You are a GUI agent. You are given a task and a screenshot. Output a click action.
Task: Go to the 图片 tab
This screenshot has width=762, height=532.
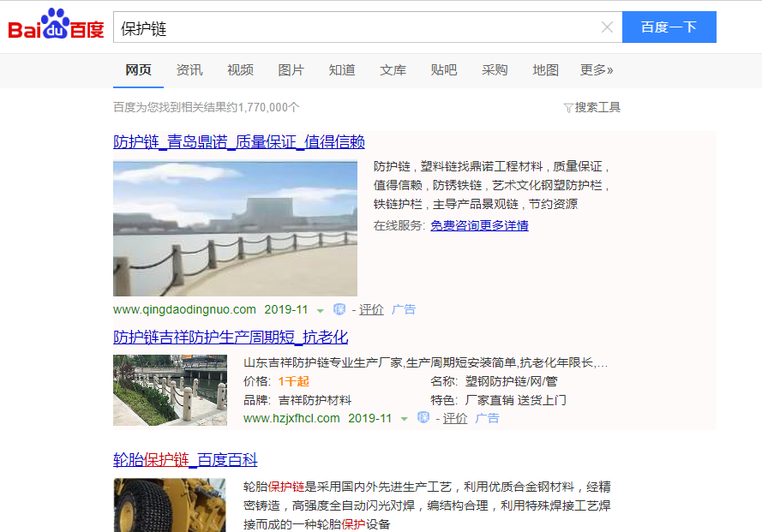tap(291, 70)
